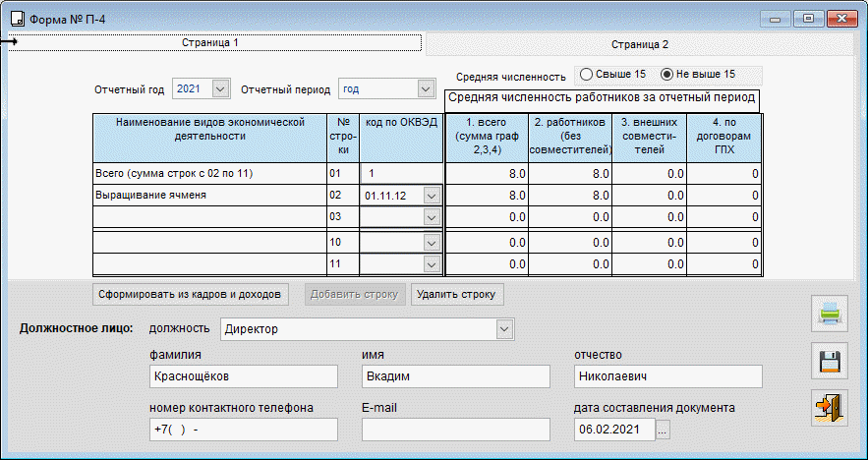The height and width of the screenshot is (460, 868).
Task: Click the printer icon to print form
Action: click(x=830, y=314)
